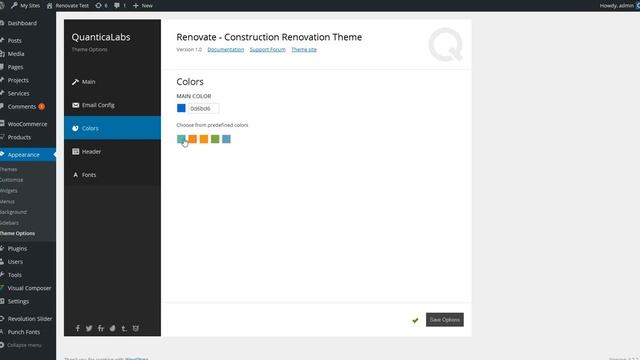Click the blue Main Color preview swatch
The image size is (640, 360).
pyautogui.click(x=181, y=108)
